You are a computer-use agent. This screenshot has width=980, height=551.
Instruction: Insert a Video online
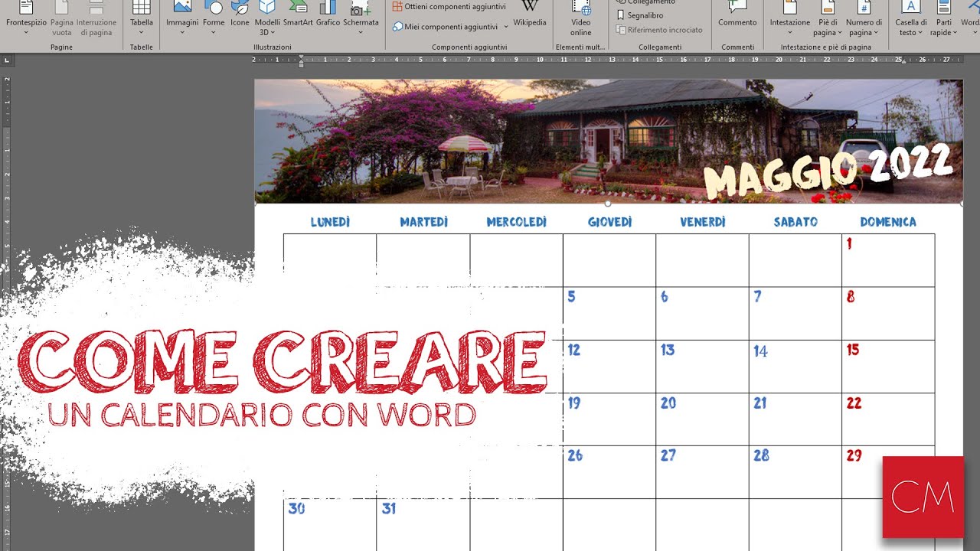click(x=581, y=19)
